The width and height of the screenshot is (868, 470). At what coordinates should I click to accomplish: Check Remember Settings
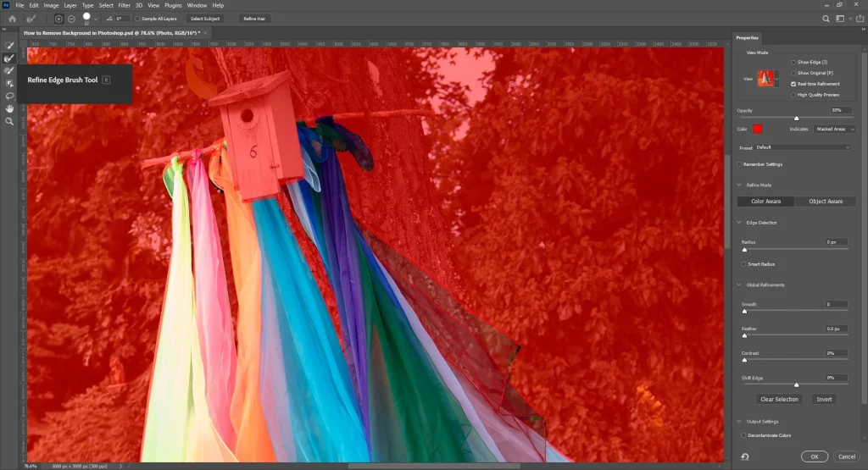(x=739, y=164)
